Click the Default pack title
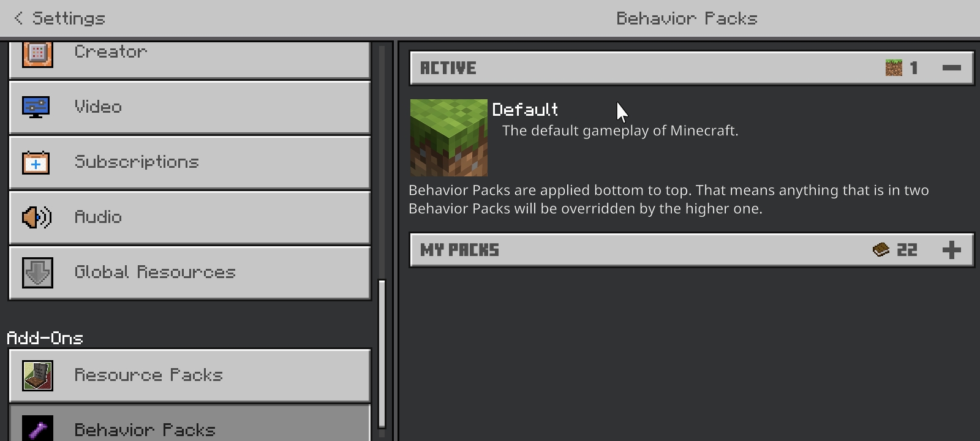The width and height of the screenshot is (980, 441). pyautogui.click(x=525, y=110)
